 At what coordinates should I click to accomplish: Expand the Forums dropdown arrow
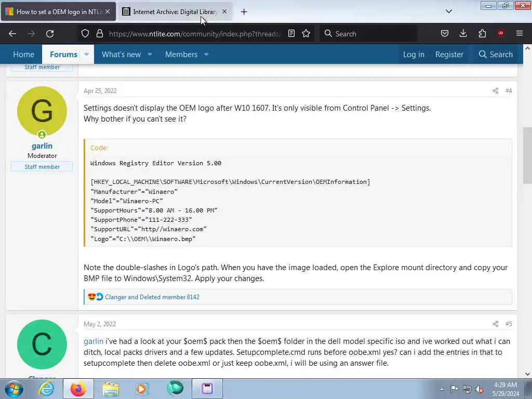coord(87,54)
